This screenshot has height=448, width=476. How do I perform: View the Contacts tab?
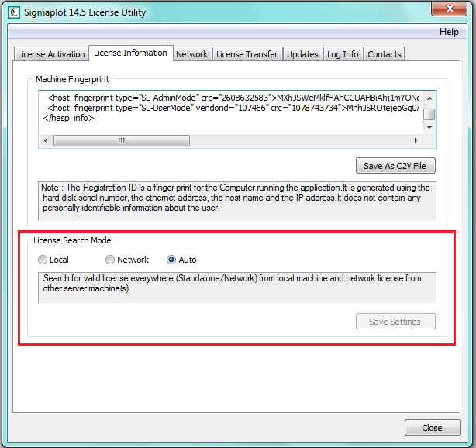(x=385, y=54)
